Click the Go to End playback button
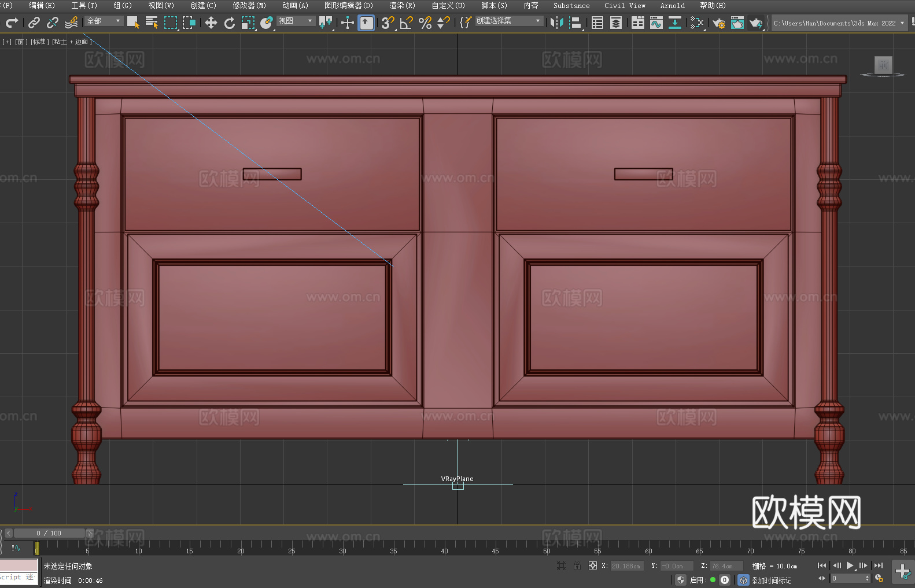 click(x=879, y=565)
